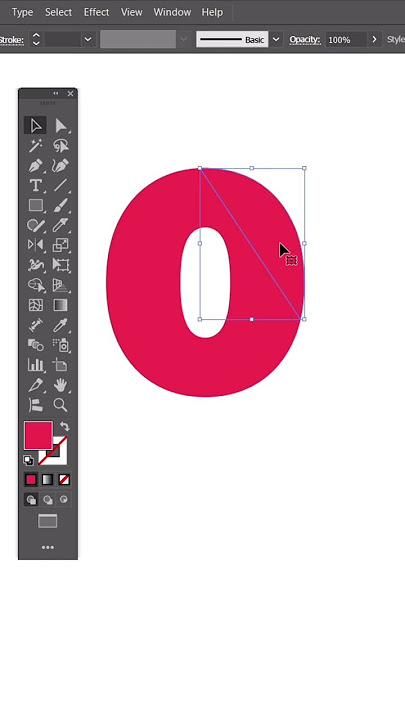Open the Type menu
Image resolution: width=405 pixels, height=720 pixels.
(x=22, y=12)
